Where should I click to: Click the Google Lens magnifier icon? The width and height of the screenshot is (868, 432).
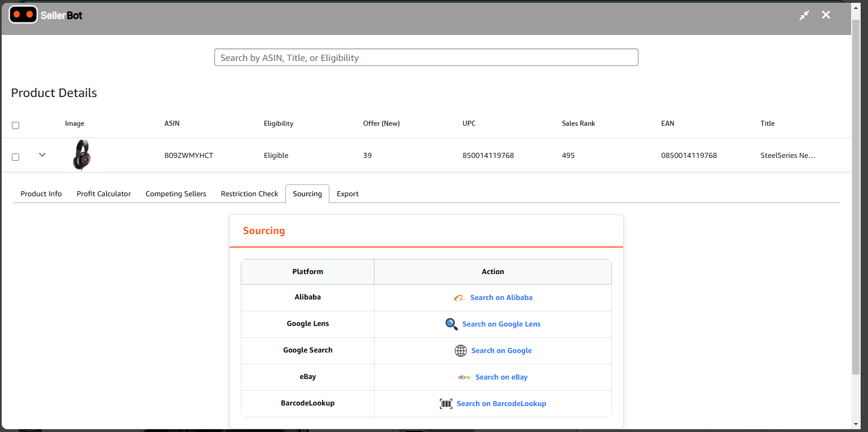(x=451, y=324)
